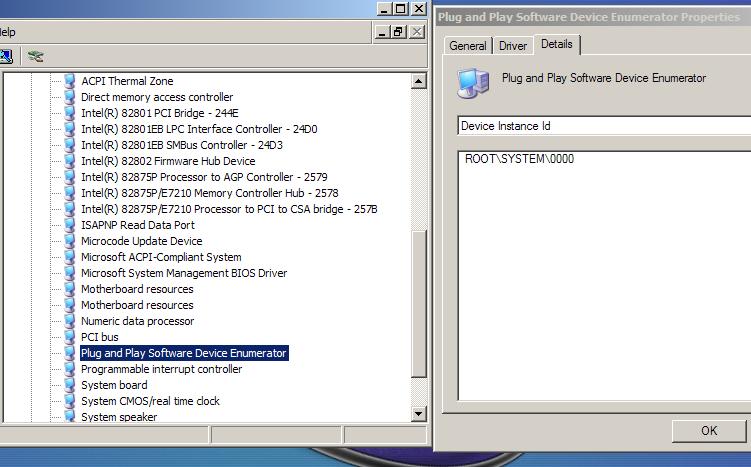Image resolution: width=751 pixels, height=467 pixels.
Task: Click the icon beside Microcode Update Device
Action: click(x=69, y=241)
